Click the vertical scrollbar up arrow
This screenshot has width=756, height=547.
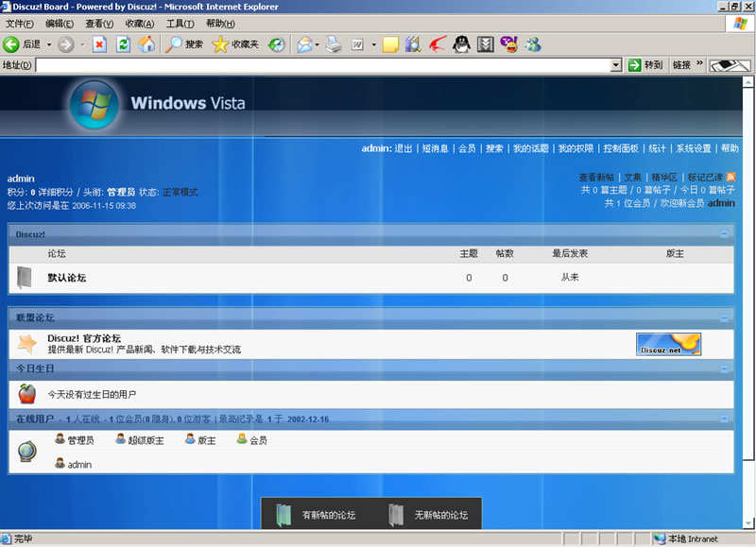[x=748, y=82]
